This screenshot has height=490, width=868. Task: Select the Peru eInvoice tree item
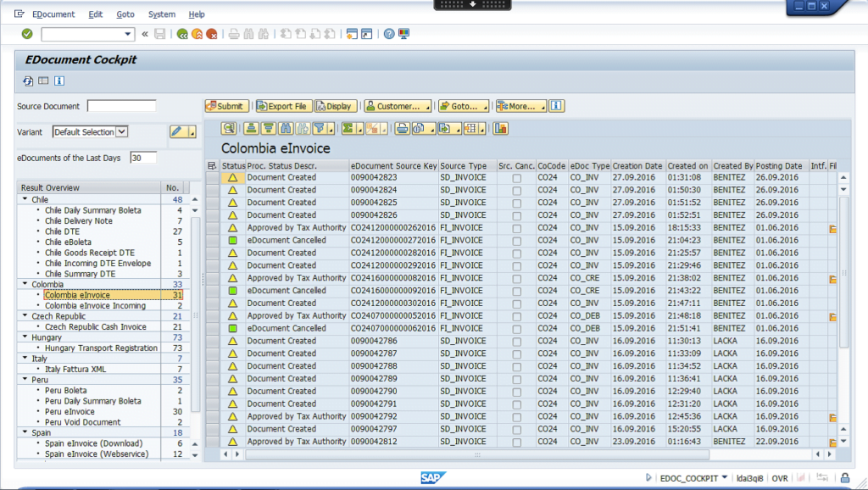point(70,411)
